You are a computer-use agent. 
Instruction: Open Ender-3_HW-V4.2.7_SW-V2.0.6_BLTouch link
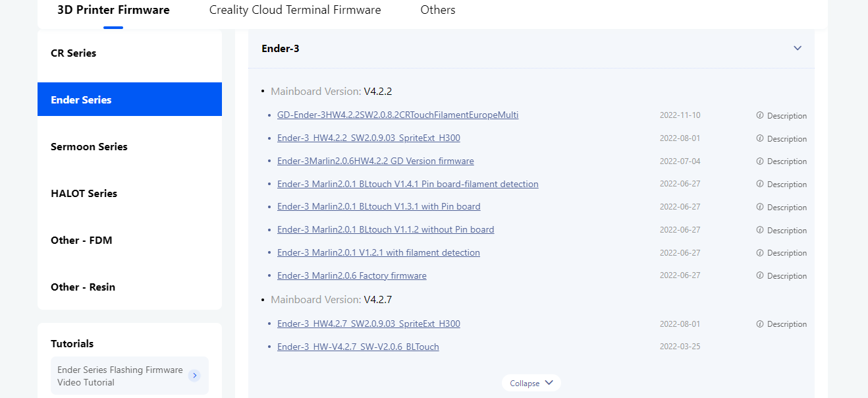point(358,347)
